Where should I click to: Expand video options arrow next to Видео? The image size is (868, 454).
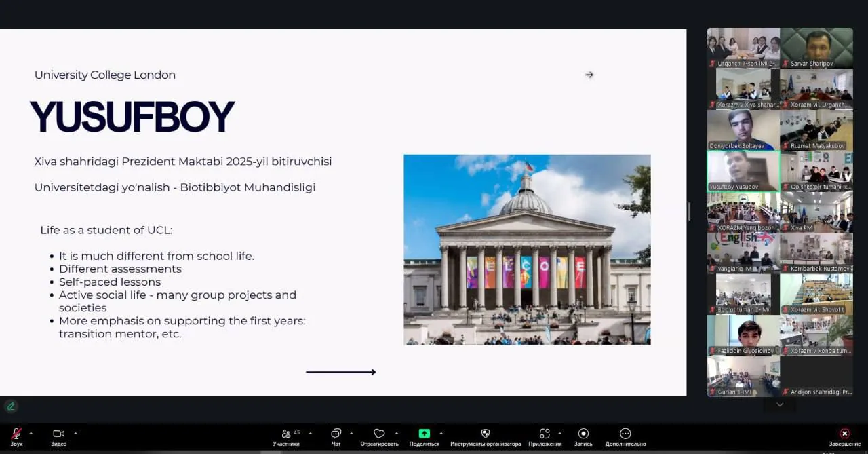(x=75, y=433)
